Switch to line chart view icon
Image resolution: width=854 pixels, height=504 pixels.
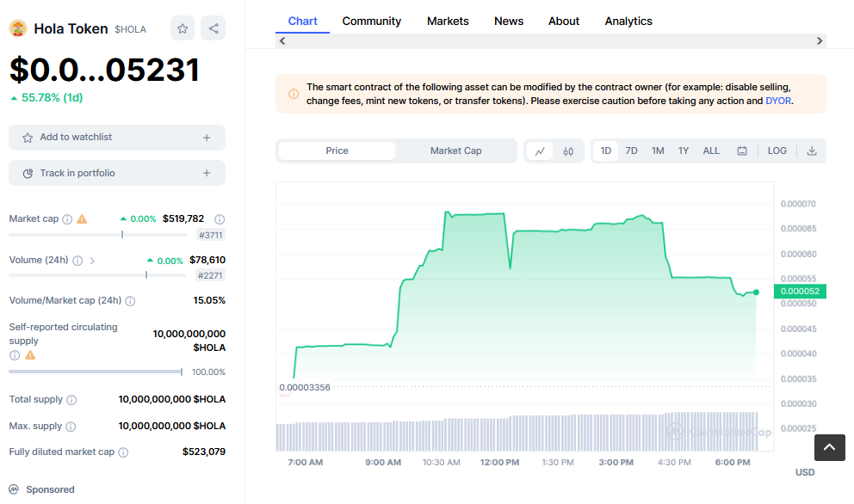coord(540,151)
